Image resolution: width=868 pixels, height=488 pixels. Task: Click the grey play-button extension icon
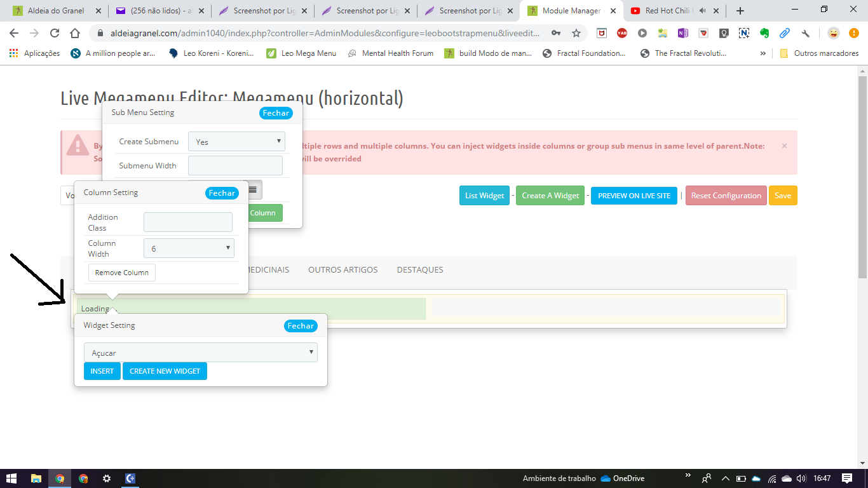642,34
